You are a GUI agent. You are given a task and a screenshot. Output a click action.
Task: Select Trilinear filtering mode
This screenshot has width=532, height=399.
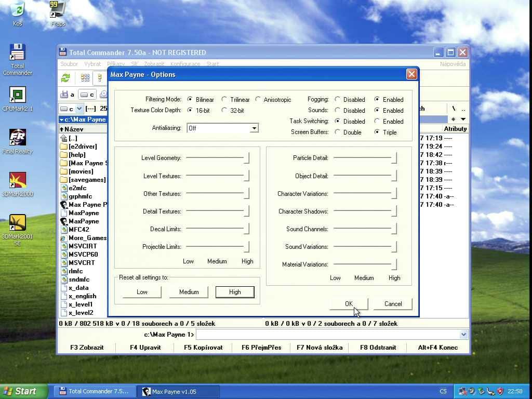pyautogui.click(x=224, y=99)
